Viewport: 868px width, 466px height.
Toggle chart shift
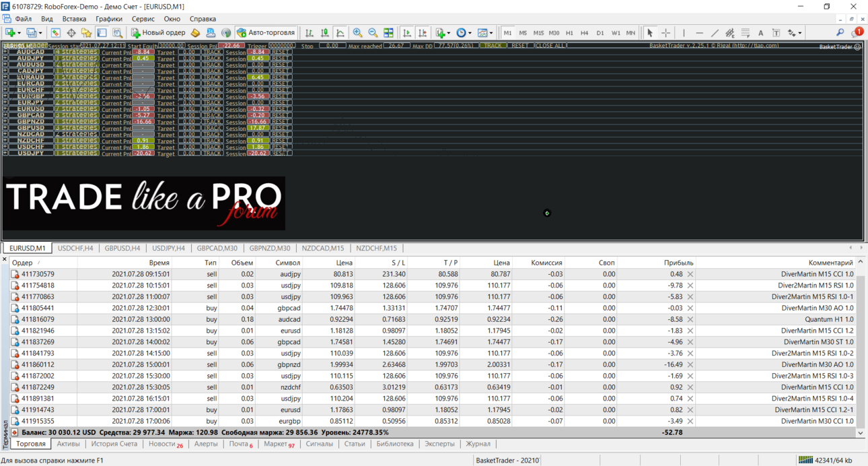(423, 32)
